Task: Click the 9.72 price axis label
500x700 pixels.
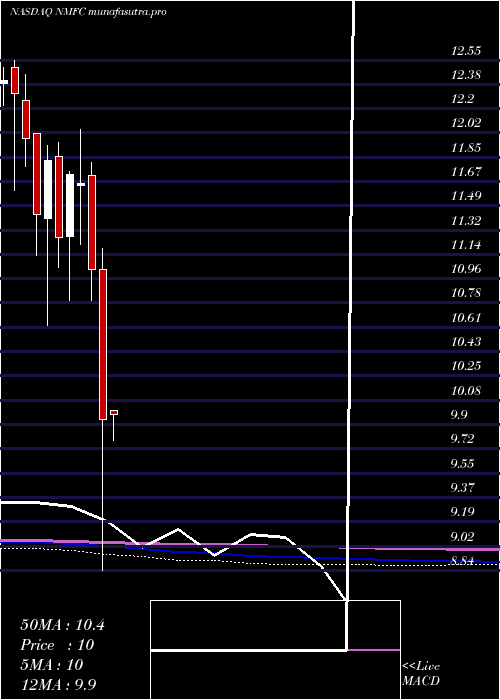Action: [x=462, y=439]
